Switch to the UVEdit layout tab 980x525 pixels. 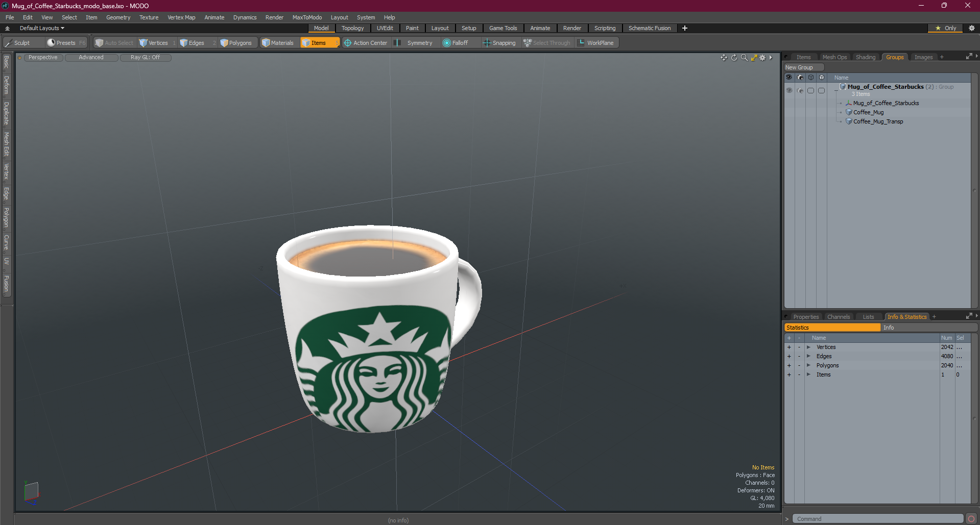385,28
